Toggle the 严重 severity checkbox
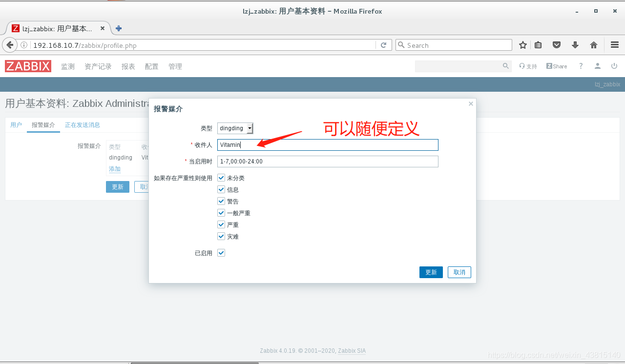The width and height of the screenshot is (625, 364). tap(221, 224)
